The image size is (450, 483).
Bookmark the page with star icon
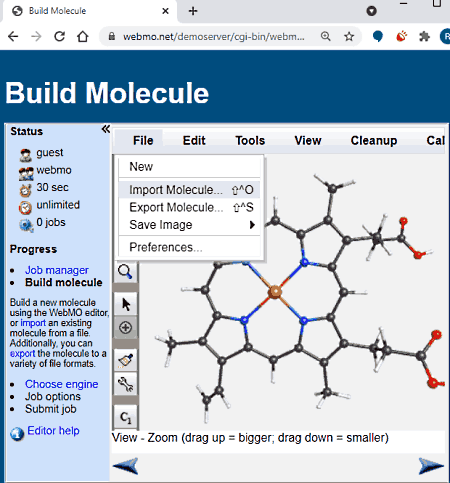349,36
